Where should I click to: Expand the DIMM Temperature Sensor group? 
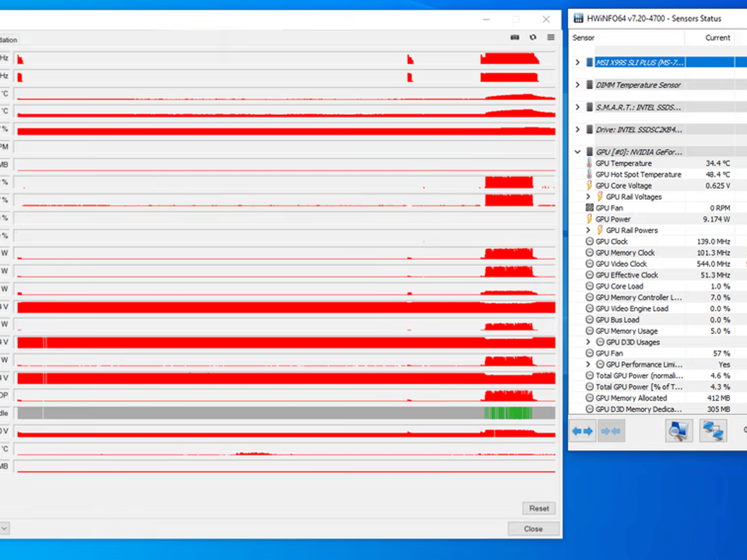[577, 85]
